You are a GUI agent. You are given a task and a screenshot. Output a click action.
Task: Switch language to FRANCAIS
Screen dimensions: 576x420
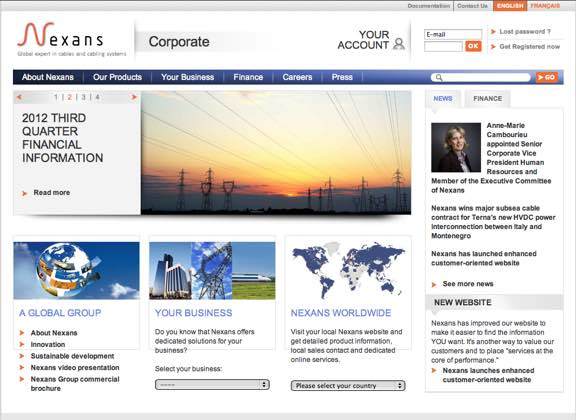[545, 6]
